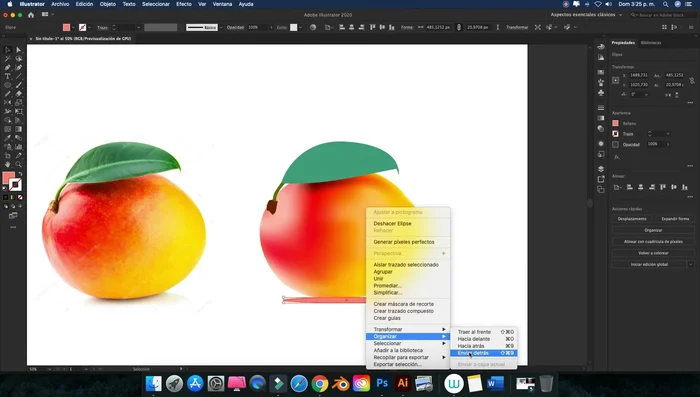Click the recolor artwork globe icon
The image size is (700, 397).
pyautogui.click(x=313, y=27)
